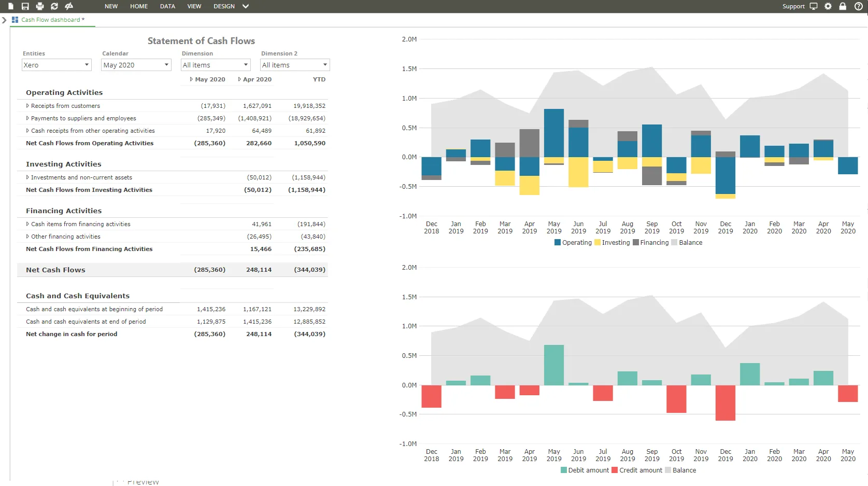Image resolution: width=868 pixels, height=486 pixels.
Task: Click the Support link
Action: point(793,6)
